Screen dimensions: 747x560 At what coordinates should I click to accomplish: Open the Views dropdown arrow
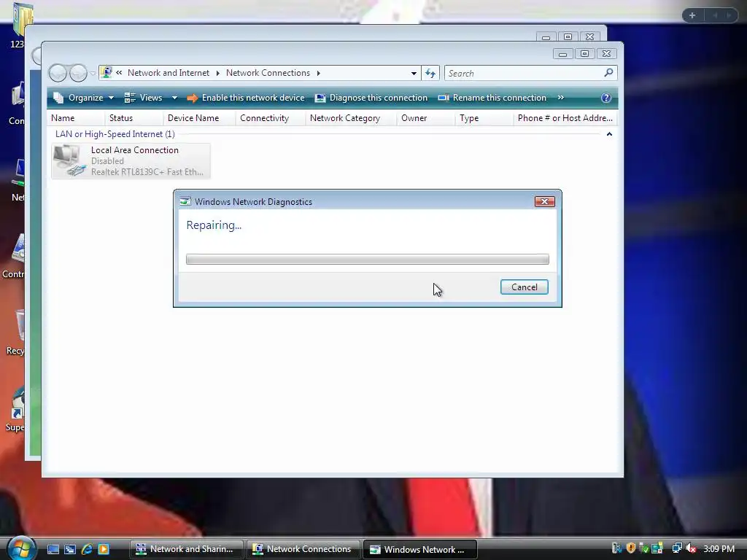click(174, 98)
